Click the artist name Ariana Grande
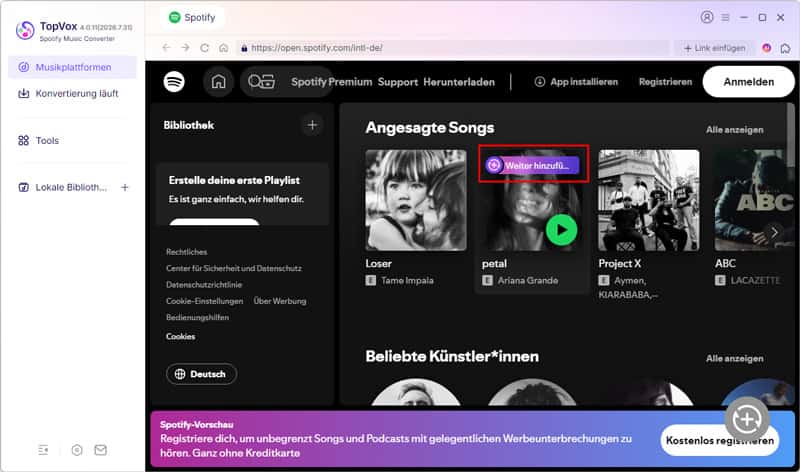This screenshot has width=800, height=472. [x=528, y=280]
